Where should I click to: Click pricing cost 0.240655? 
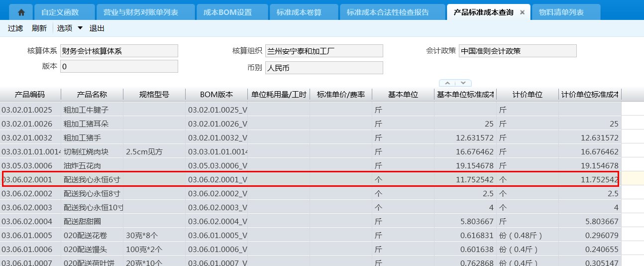(x=602, y=249)
